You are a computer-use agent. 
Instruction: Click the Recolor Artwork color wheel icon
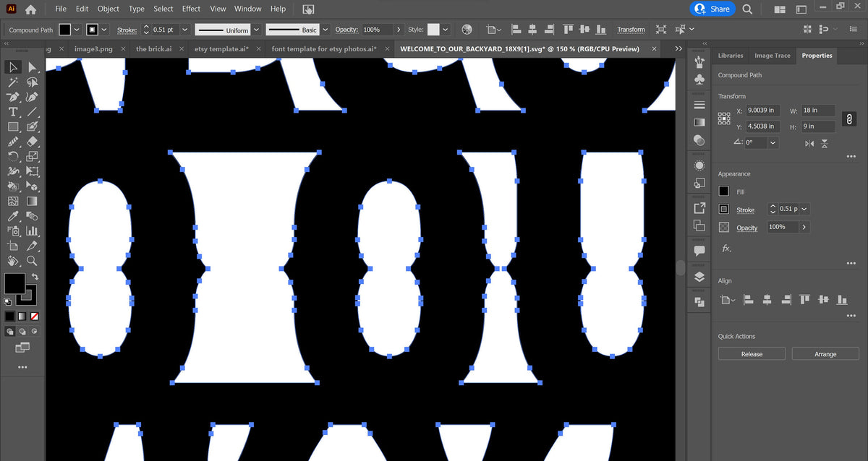[x=467, y=30]
